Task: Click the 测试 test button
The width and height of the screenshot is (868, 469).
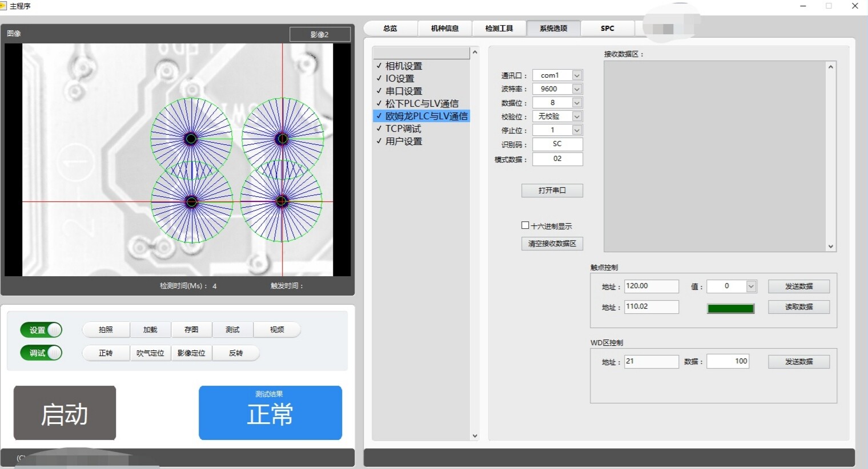Action: pos(234,329)
